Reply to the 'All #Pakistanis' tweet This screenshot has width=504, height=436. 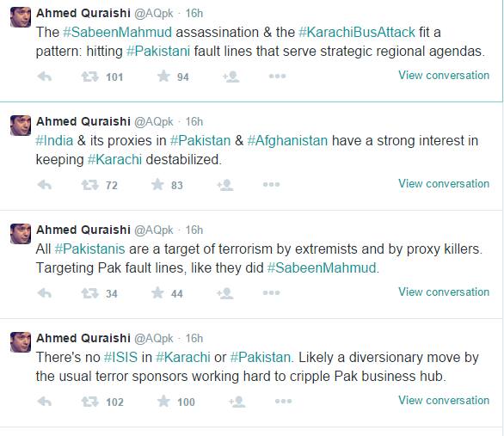[x=45, y=293]
